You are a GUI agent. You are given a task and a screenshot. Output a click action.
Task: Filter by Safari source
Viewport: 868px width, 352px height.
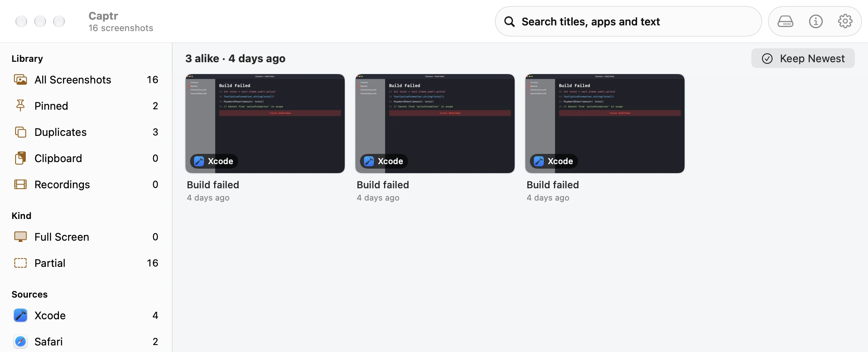pos(86,341)
